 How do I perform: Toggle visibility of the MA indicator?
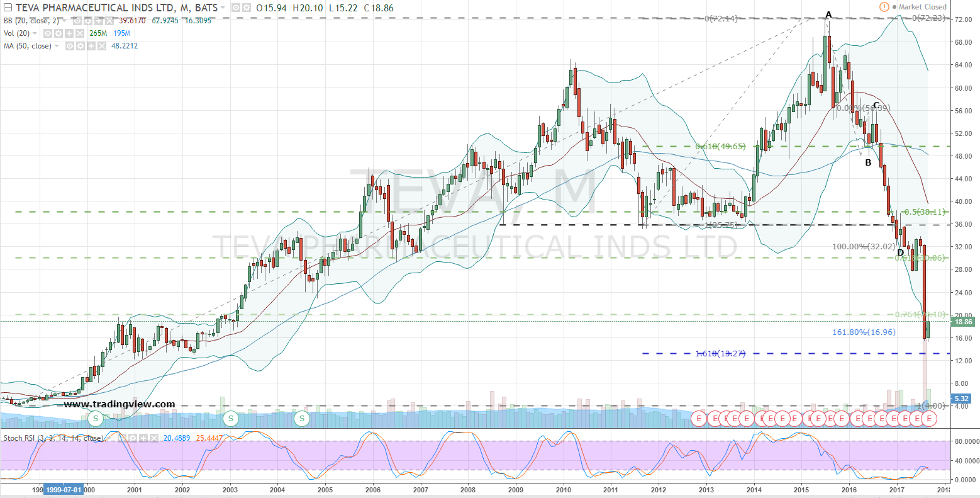pyautogui.click(x=70, y=46)
